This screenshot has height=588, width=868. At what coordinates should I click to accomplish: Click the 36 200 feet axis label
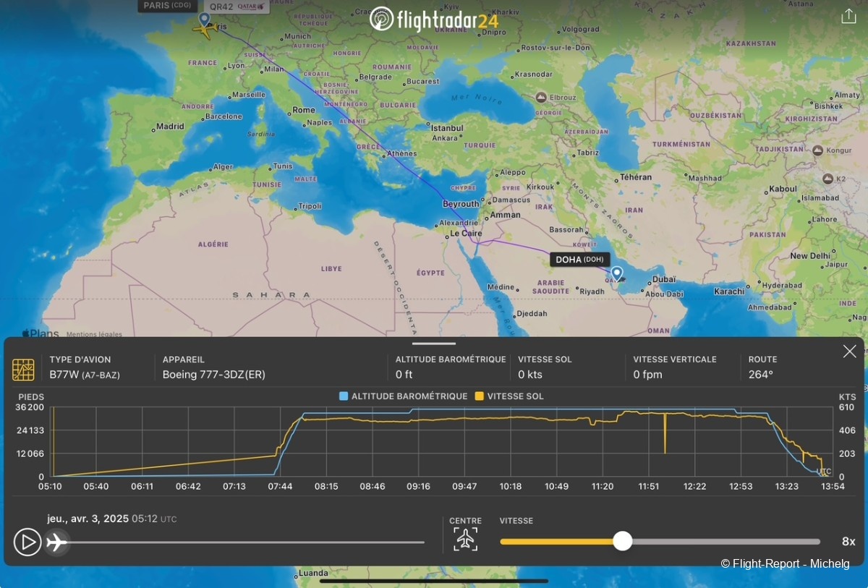[x=30, y=408]
